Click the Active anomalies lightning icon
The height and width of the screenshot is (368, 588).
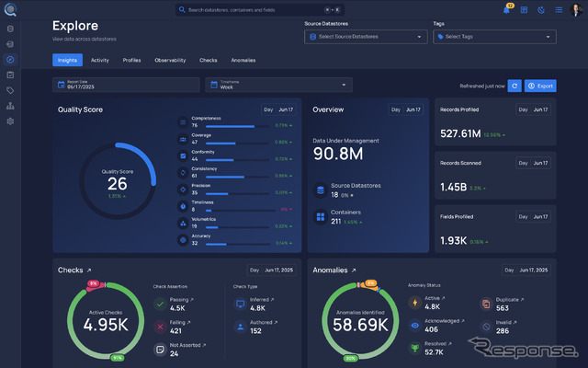coord(414,303)
